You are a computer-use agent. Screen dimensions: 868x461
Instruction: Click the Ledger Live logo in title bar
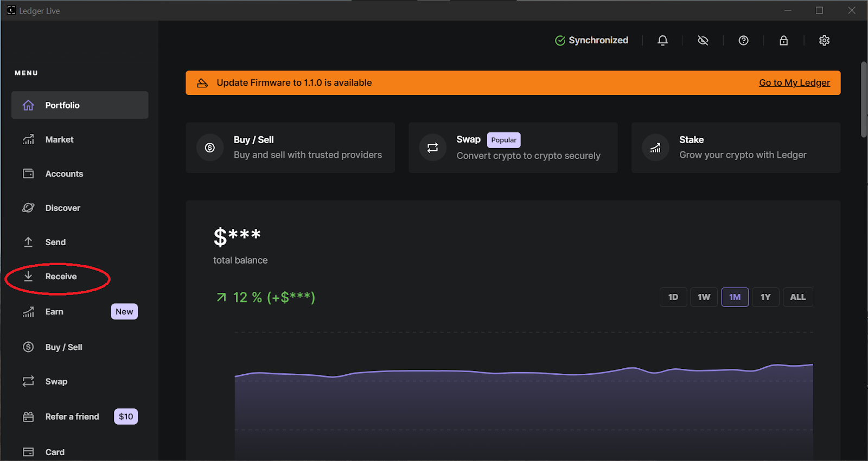11,10
